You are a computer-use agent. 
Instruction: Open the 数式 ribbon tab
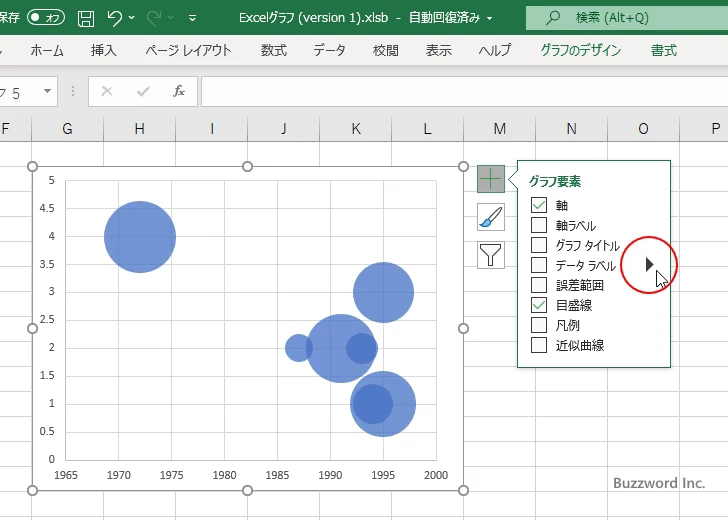[x=274, y=50]
